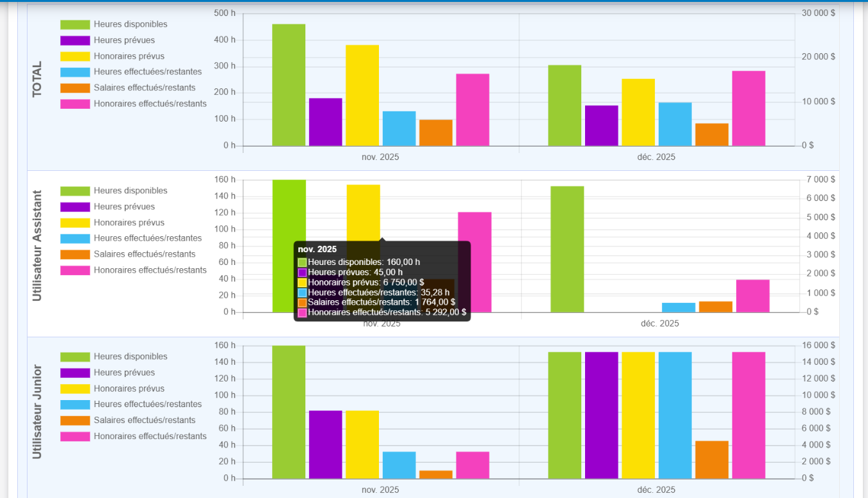
Task: Toggle Heures effectuées/restantes in the TOTAL legend
Action: (147, 72)
